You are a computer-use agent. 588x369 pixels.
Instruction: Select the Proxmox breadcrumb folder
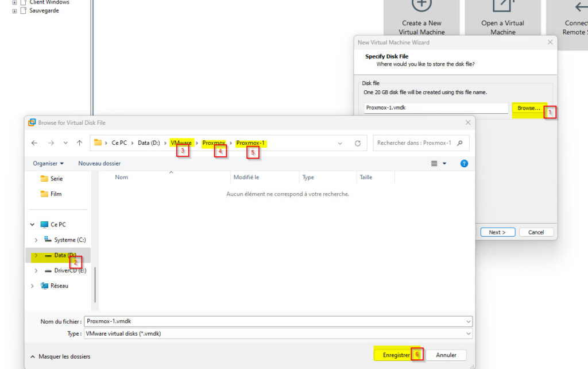point(214,143)
